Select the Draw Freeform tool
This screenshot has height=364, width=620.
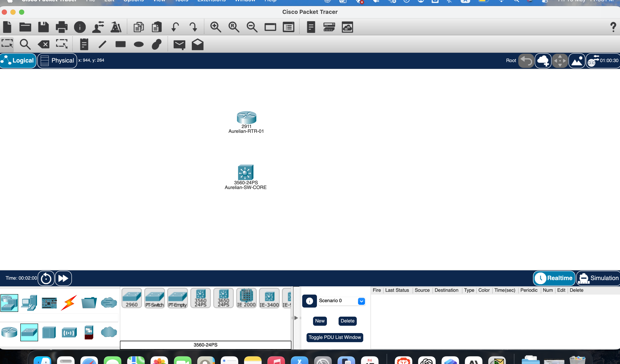(x=157, y=44)
